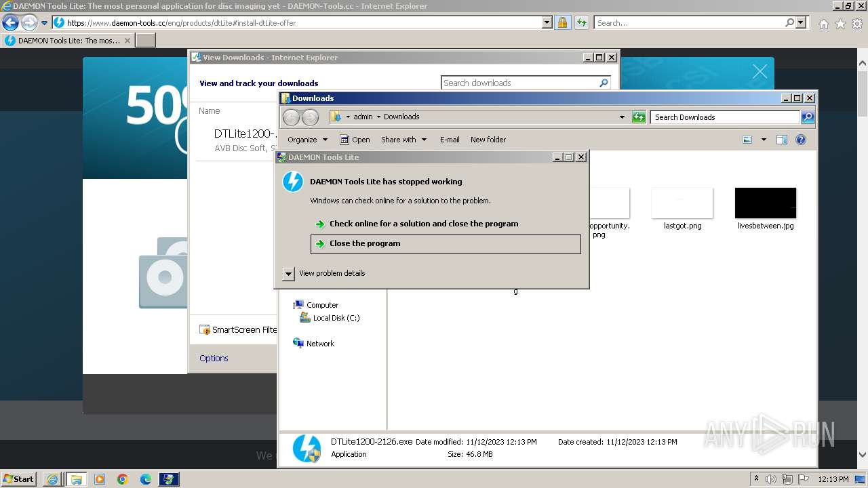Image resolution: width=868 pixels, height=488 pixels.
Task: Open the IE search provider dropdown arrow
Action: [x=802, y=22]
